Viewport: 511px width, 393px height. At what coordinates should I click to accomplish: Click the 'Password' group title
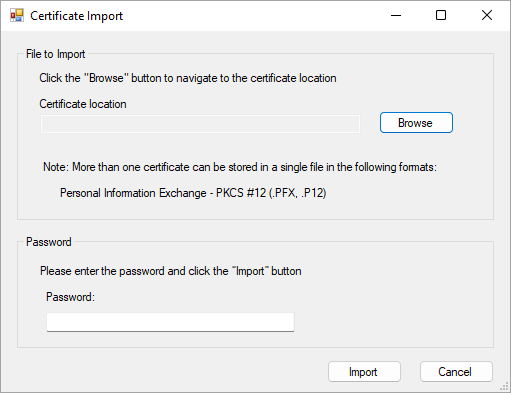[49, 242]
